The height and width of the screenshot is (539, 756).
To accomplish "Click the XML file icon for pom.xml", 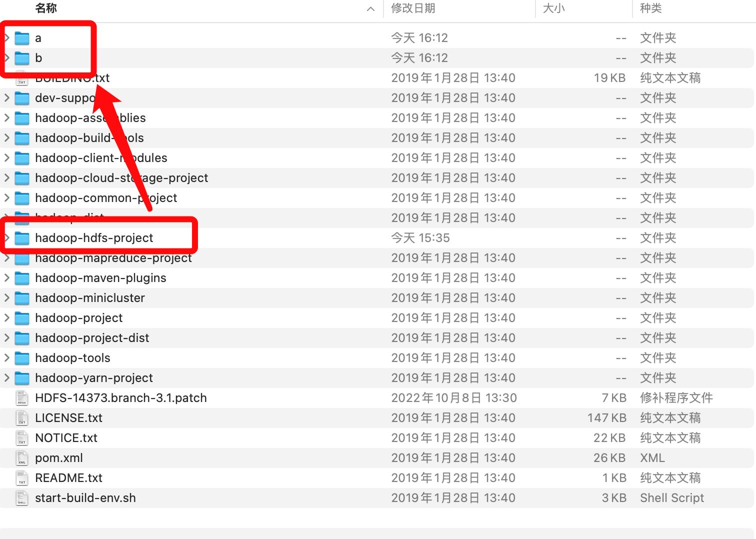I will pyautogui.click(x=22, y=458).
